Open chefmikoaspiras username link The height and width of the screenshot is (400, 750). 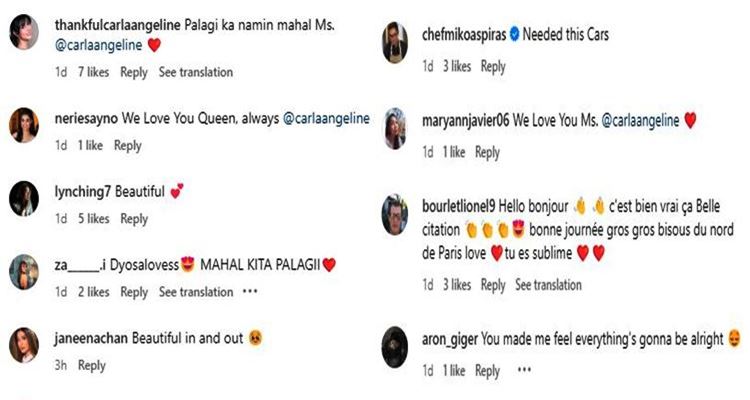(x=464, y=35)
